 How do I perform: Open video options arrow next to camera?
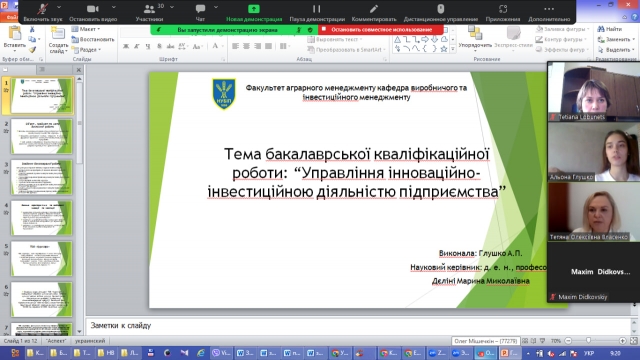click(x=113, y=7)
